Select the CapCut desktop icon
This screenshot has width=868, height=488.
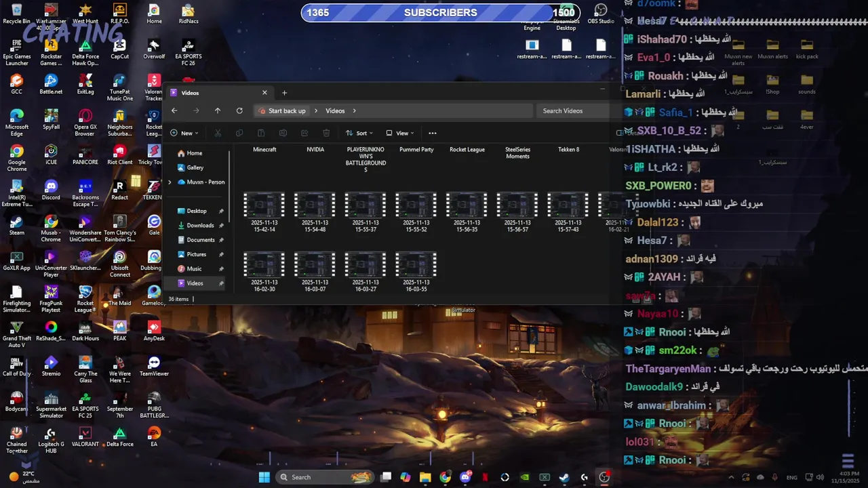pos(120,49)
